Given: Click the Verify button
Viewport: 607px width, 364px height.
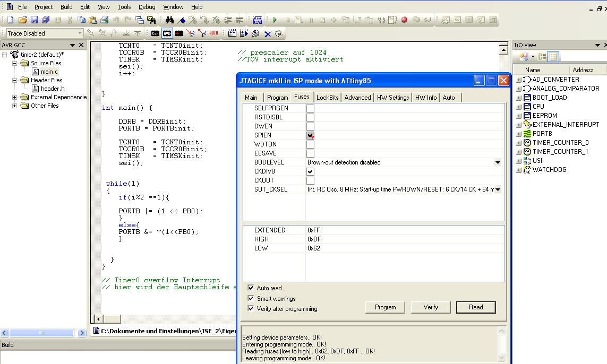Looking at the screenshot, I should click(431, 307).
